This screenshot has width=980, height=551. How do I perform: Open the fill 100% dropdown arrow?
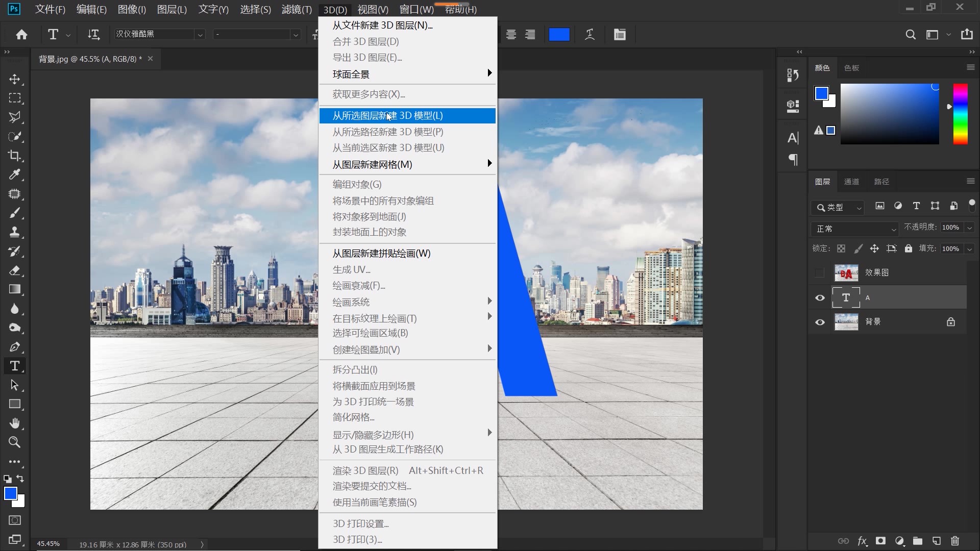tap(969, 249)
